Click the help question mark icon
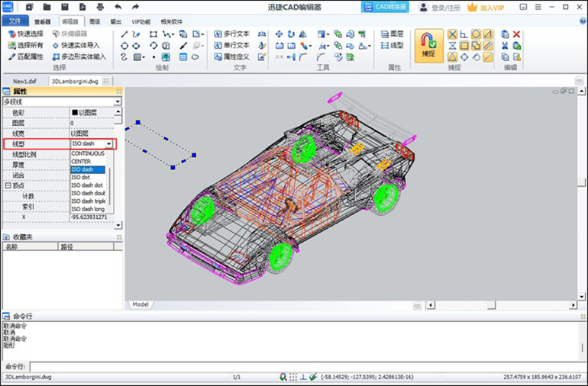 tap(583, 21)
